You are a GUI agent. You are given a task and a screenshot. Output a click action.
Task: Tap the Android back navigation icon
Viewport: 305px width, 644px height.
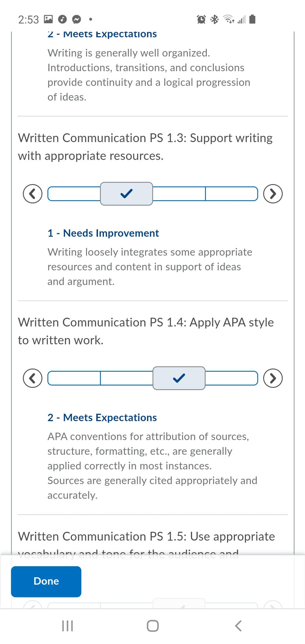coord(238,626)
